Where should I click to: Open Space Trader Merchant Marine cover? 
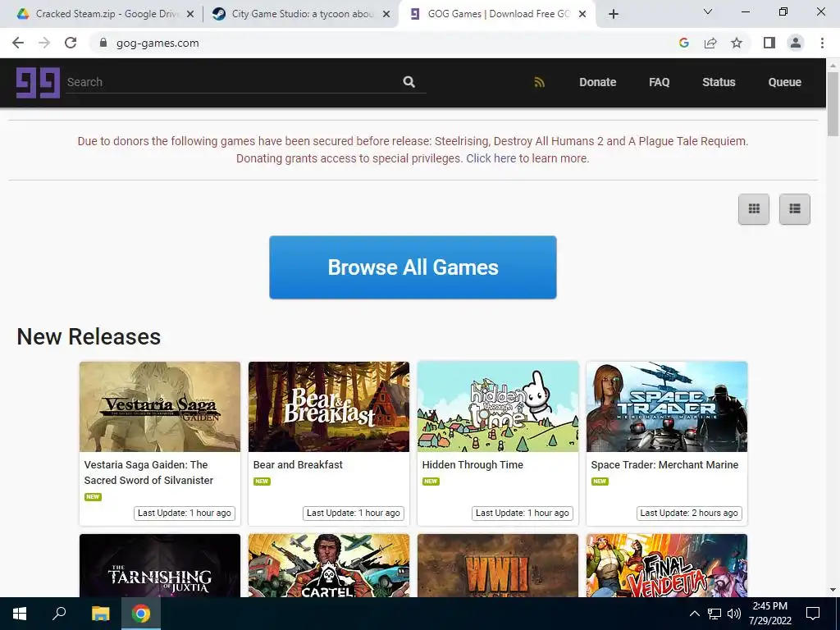coord(666,407)
